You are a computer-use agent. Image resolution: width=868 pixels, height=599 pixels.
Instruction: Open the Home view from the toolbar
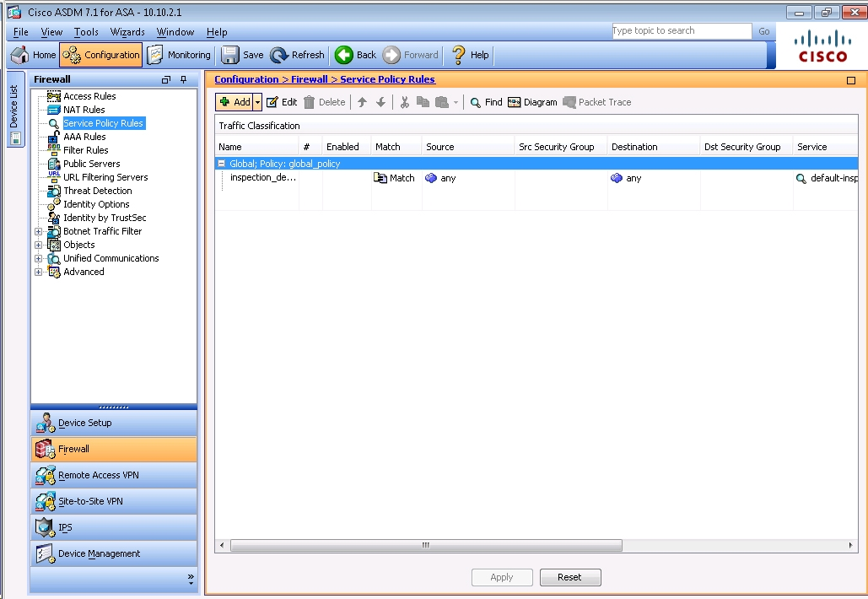click(34, 55)
